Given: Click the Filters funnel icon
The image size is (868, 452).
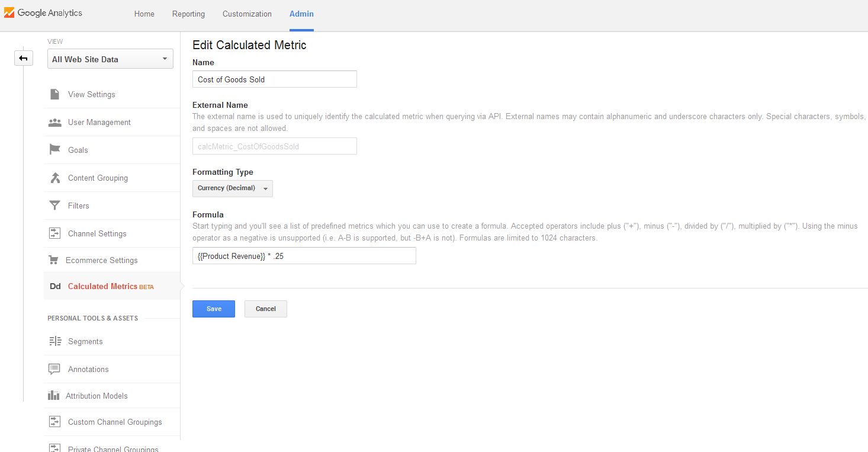Looking at the screenshot, I should click(54, 206).
